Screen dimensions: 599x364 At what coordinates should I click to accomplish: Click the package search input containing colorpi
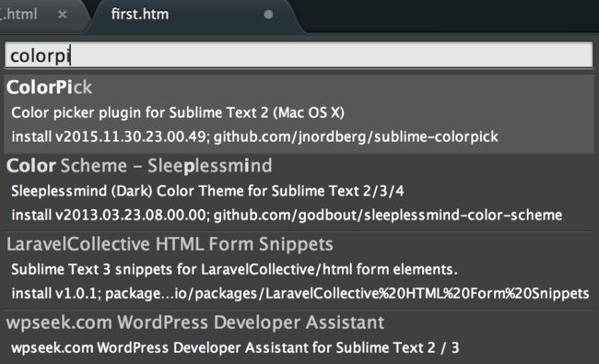[x=299, y=55]
